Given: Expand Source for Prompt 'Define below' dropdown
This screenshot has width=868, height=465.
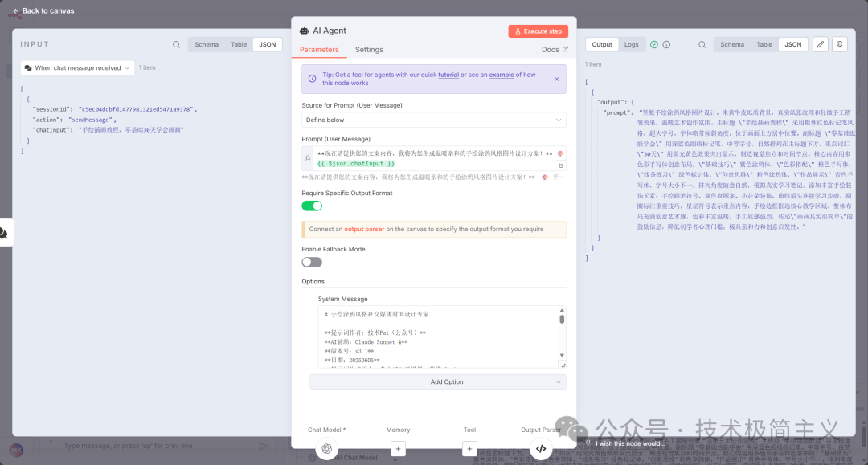Looking at the screenshot, I should point(433,120).
